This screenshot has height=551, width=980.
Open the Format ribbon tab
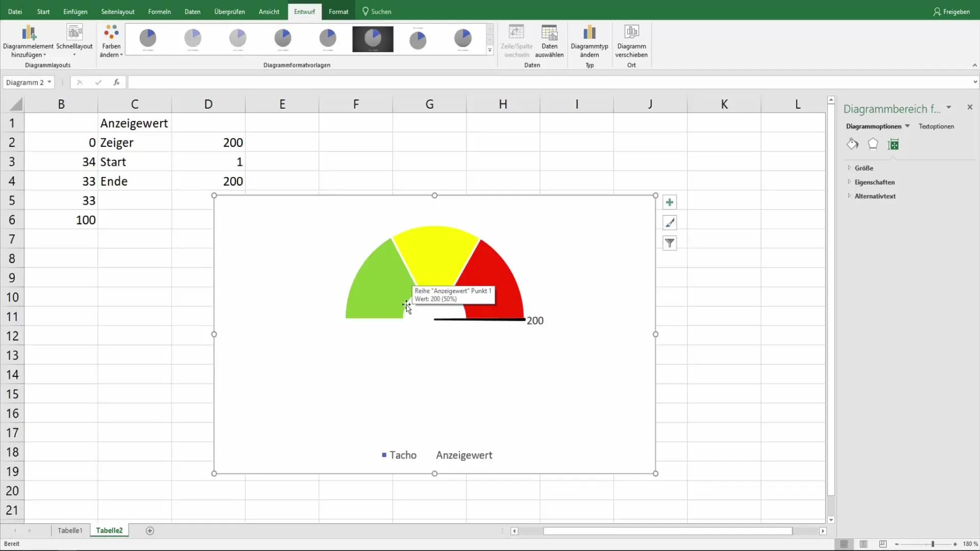[x=338, y=11]
